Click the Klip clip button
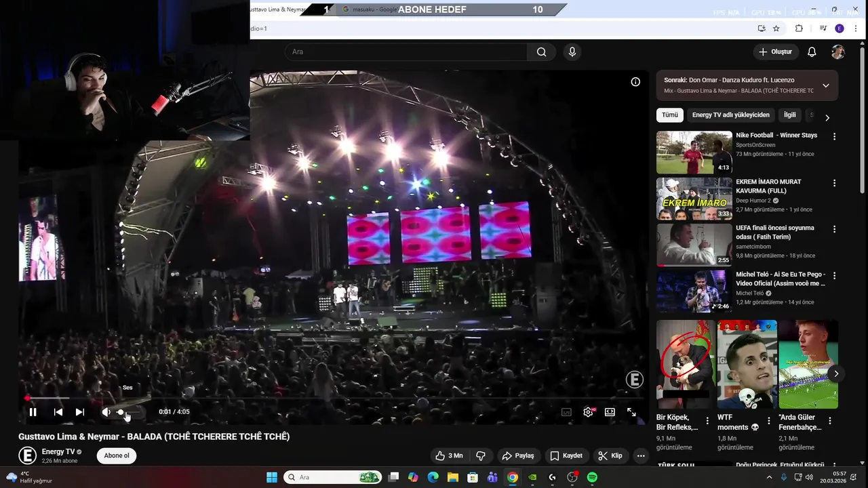868x488 pixels. (610, 455)
